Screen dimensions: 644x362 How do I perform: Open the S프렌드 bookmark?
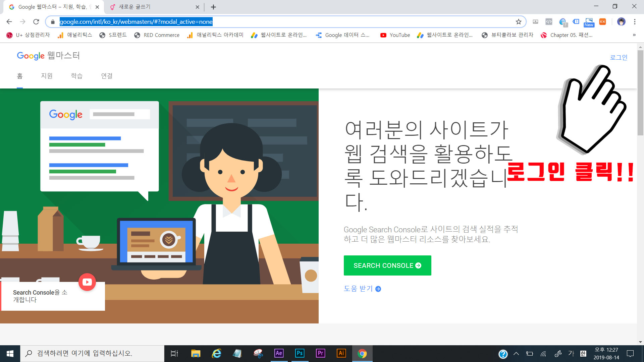(x=113, y=35)
